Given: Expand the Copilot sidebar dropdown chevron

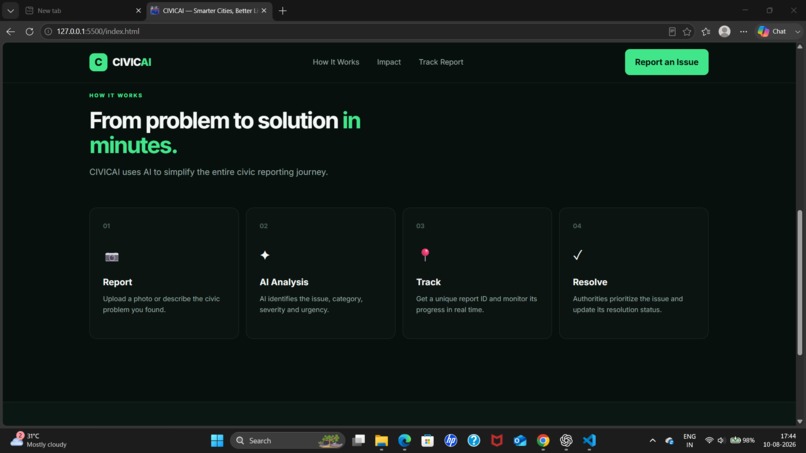Looking at the screenshot, I should pos(797,31).
